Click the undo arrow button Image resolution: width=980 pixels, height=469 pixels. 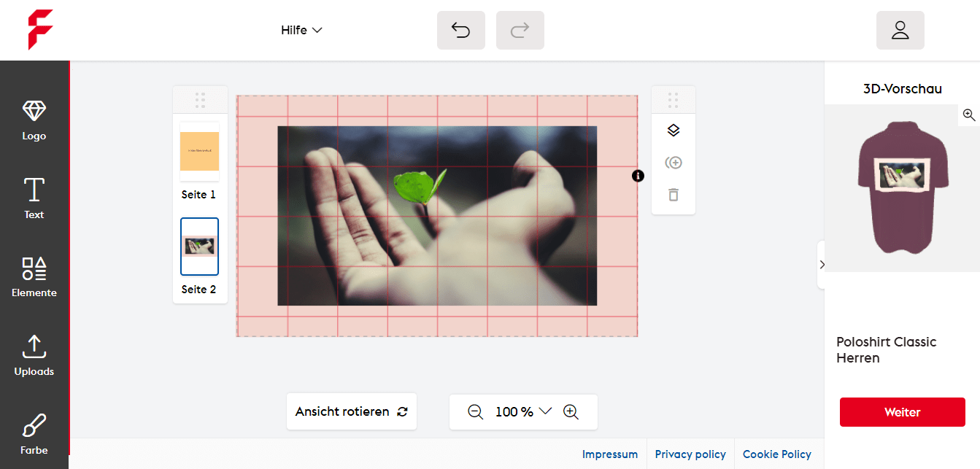(x=460, y=31)
